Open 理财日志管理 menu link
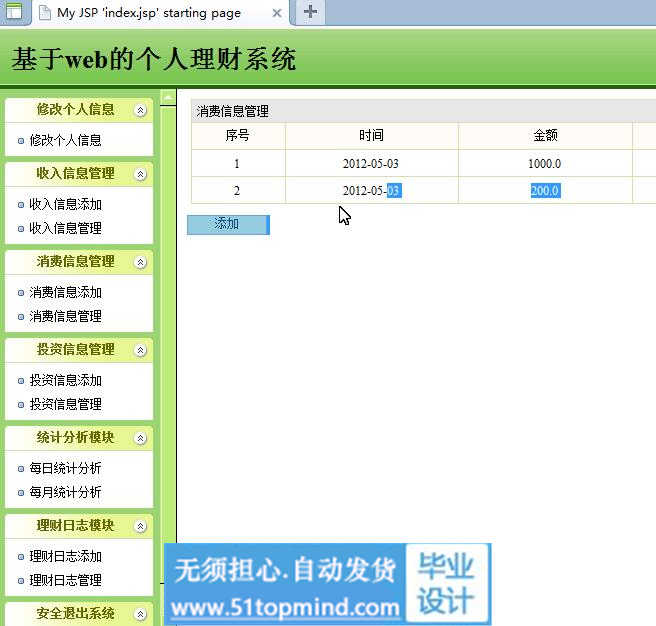The width and height of the screenshot is (656, 626). pyautogui.click(x=65, y=580)
